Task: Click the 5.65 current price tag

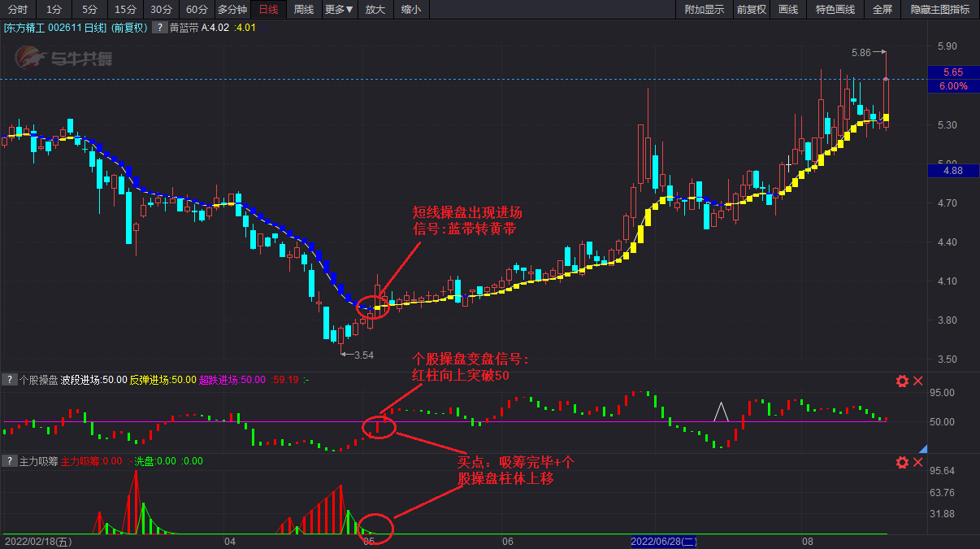Action: tap(952, 72)
